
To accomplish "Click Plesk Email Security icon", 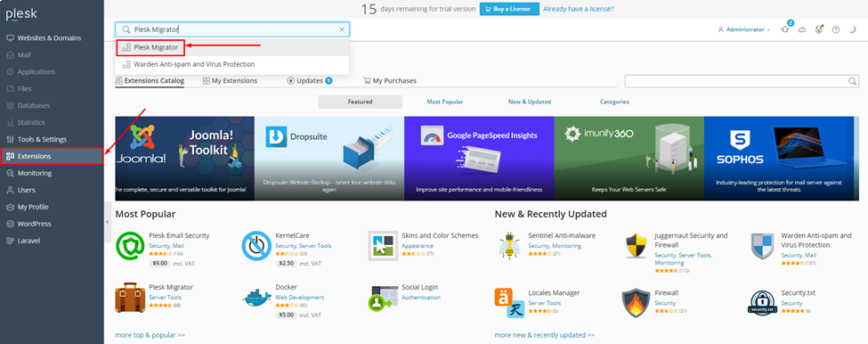I will [x=130, y=246].
